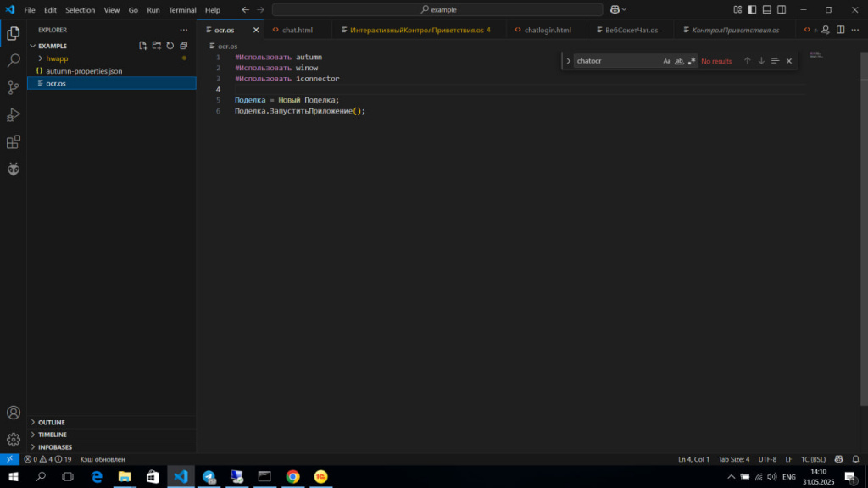
Task: Change UTF-8 file encoding
Action: pyautogui.click(x=767, y=459)
